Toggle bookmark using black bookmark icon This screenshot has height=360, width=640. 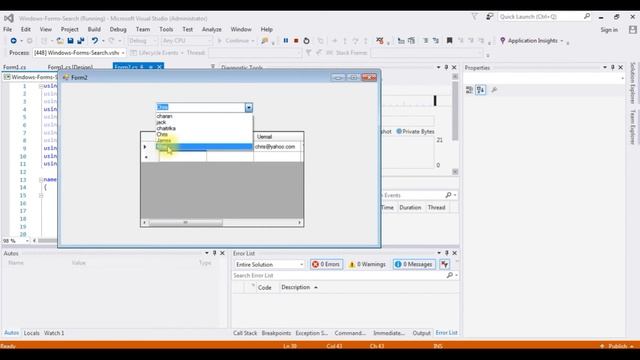coord(449,40)
